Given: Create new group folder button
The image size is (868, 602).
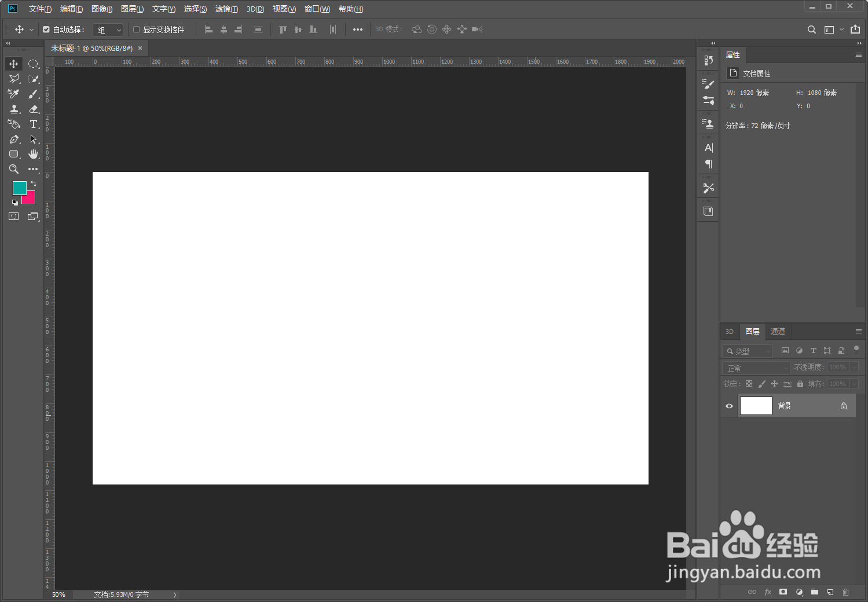Looking at the screenshot, I should [x=815, y=592].
